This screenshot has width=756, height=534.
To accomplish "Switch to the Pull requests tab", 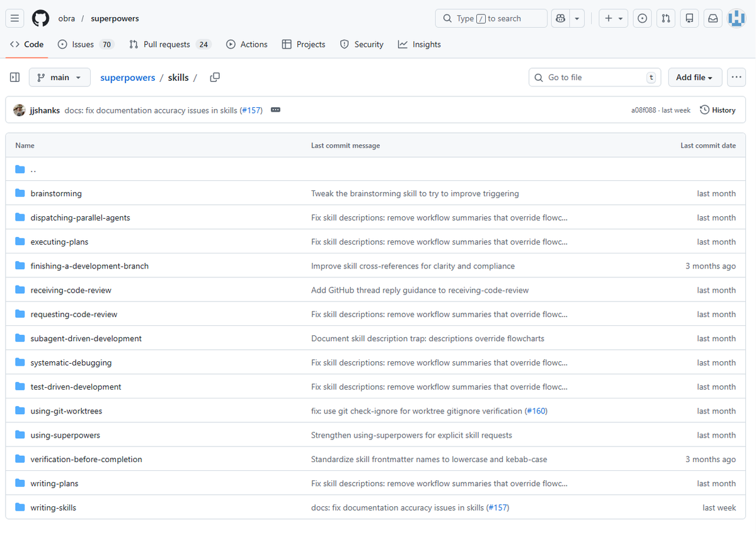I will (x=166, y=44).
